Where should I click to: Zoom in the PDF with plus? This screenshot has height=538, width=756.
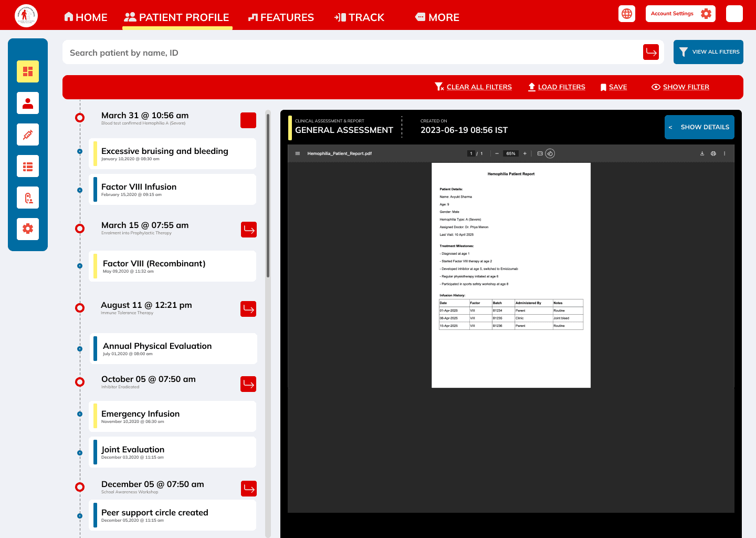click(525, 153)
